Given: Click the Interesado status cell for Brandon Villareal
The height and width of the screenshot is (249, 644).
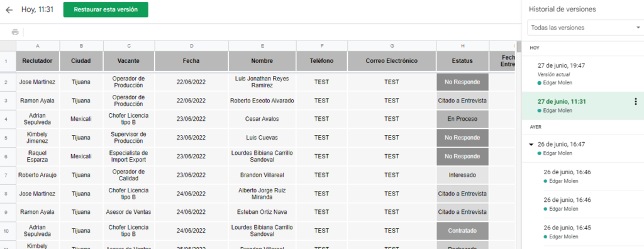Looking at the screenshot, I should [462, 175].
